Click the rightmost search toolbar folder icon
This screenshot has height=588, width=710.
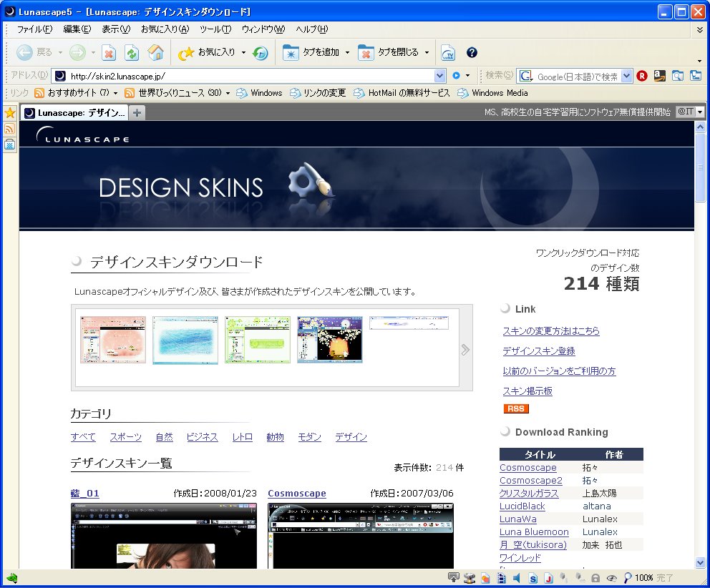pyautogui.click(x=696, y=76)
